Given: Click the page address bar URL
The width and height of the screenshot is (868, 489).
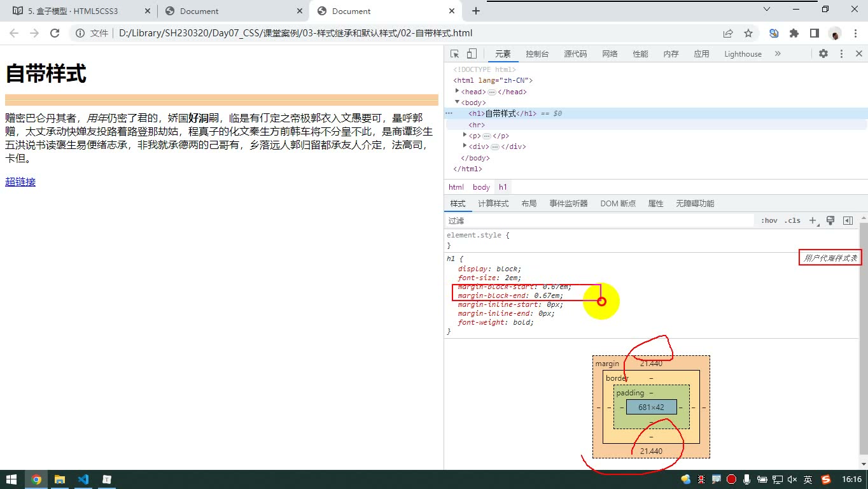Looking at the screenshot, I should 295,33.
